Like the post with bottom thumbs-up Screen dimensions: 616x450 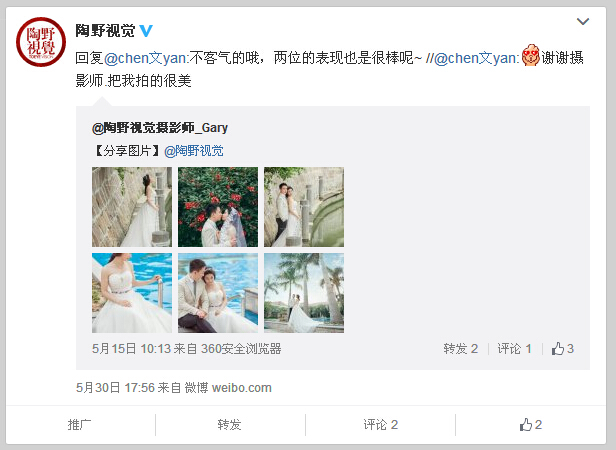point(531,425)
